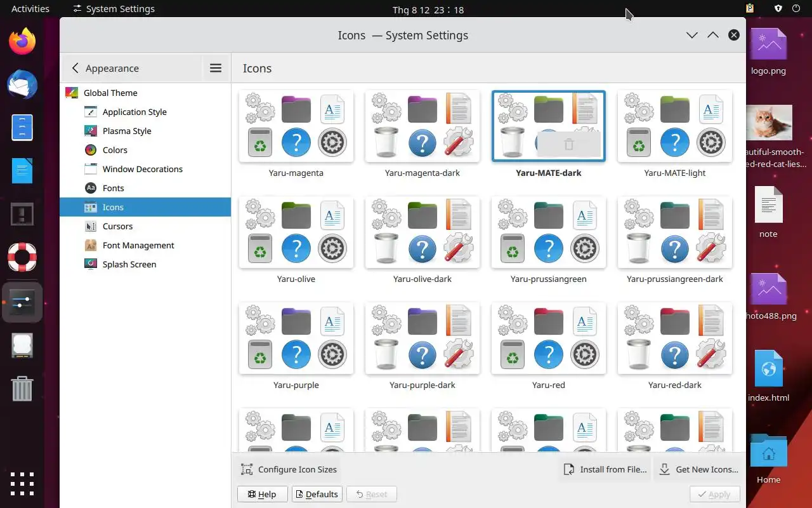Viewport: 812px width, 508px height.
Task: Select the Yaru-purple icon theme
Action: pyautogui.click(x=296, y=338)
